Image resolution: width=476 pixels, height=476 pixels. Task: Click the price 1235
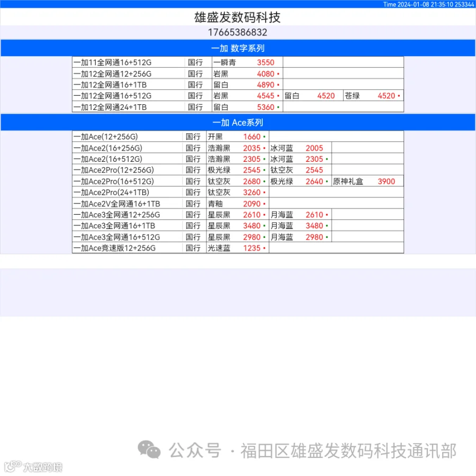pyautogui.click(x=252, y=248)
